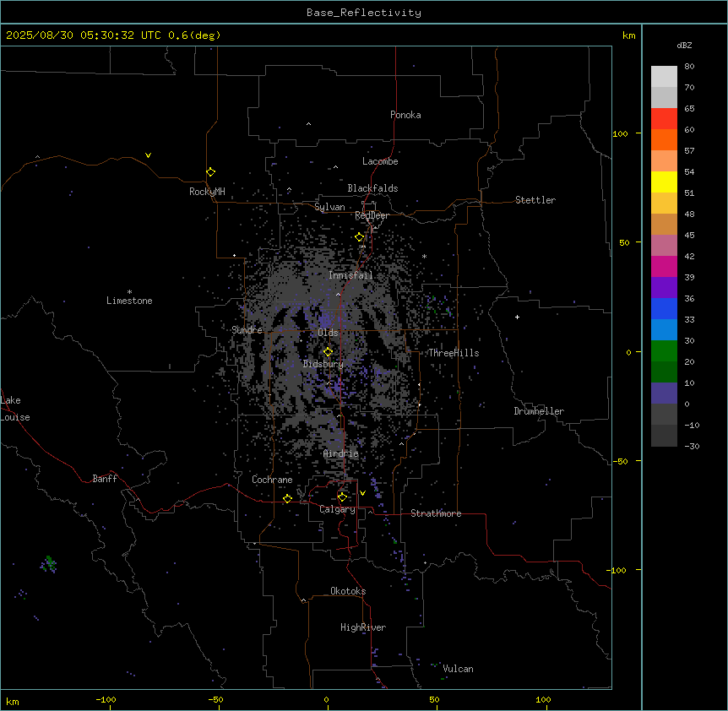Click the Sylvan label
Image resolution: width=728 pixels, height=711 pixels.
pyautogui.click(x=329, y=207)
